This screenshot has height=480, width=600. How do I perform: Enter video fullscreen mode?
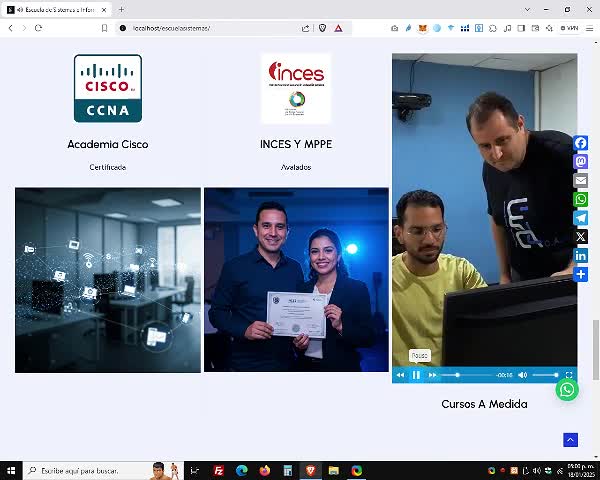click(x=569, y=375)
